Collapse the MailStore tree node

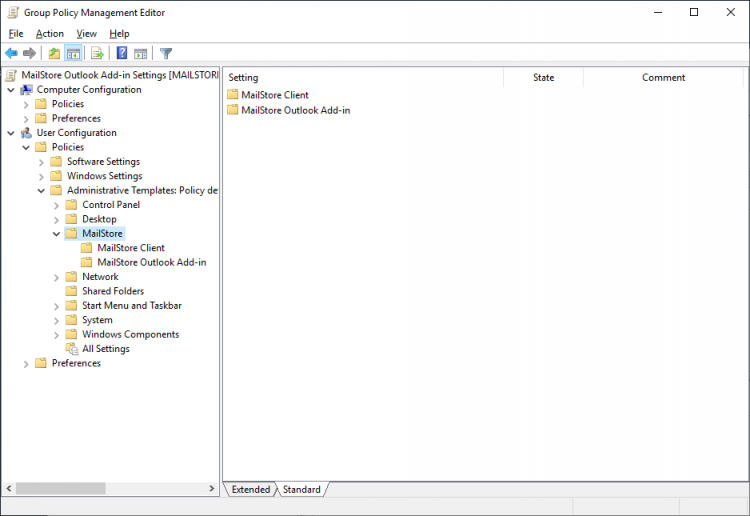57,233
